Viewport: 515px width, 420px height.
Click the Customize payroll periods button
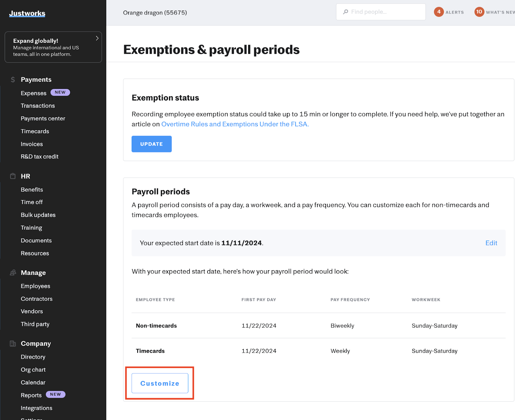coord(159,383)
